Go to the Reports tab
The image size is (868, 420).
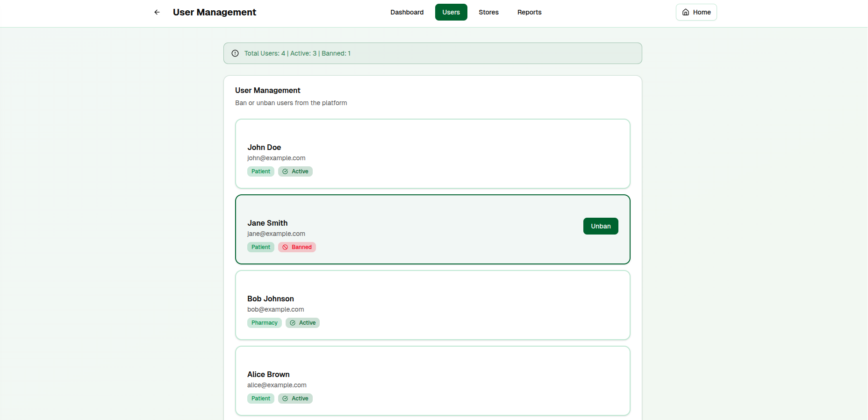coord(529,12)
